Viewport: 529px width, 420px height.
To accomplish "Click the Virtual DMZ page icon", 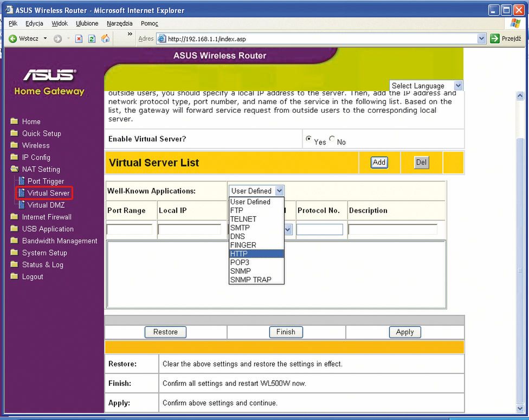I will pos(22,204).
